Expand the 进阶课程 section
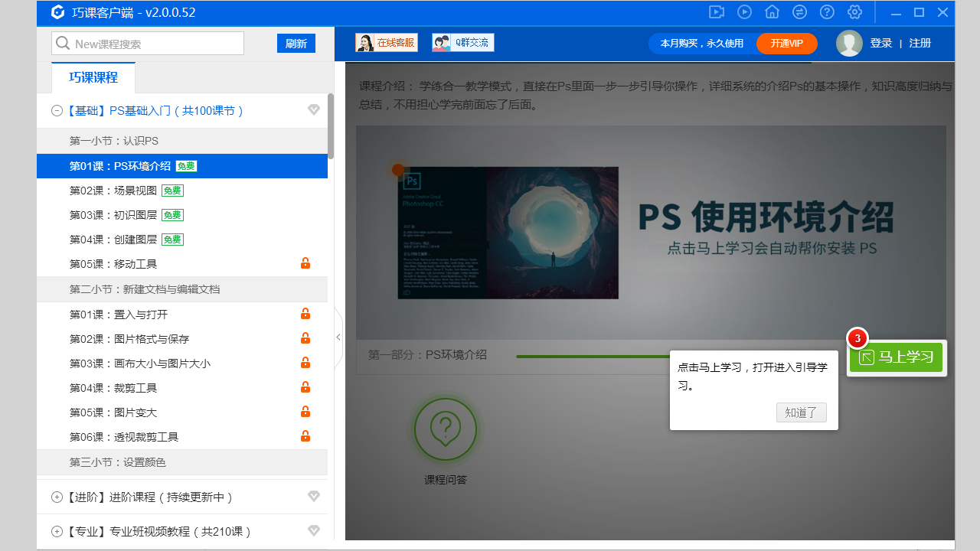This screenshot has width=980, height=551. (x=57, y=496)
